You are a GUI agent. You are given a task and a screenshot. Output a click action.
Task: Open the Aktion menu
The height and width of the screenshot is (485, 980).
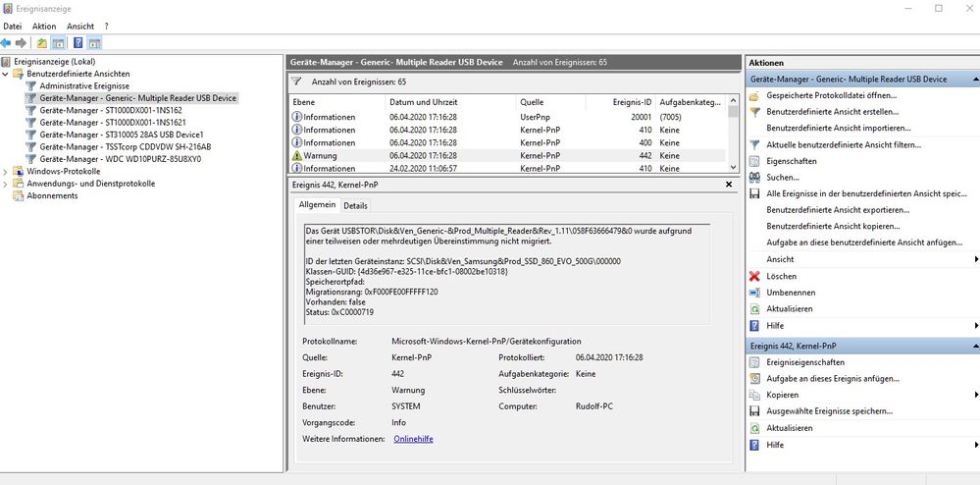coord(43,26)
